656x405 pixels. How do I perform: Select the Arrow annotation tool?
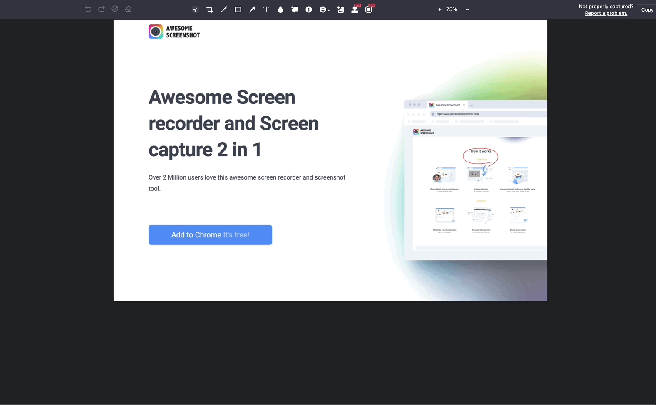click(x=252, y=9)
